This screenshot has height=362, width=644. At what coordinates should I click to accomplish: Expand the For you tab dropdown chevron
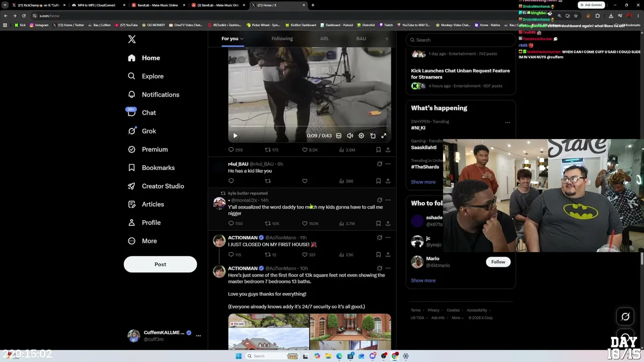[x=242, y=39]
